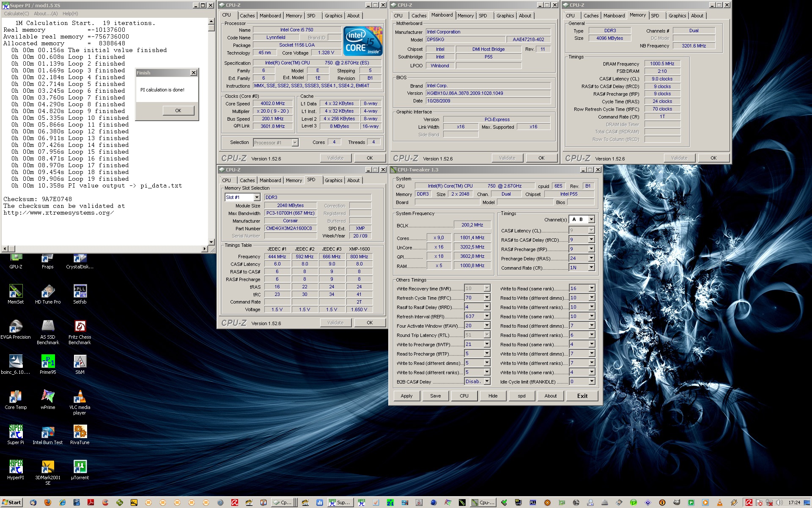Open the Calculate menu in Super PI

(x=16, y=14)
